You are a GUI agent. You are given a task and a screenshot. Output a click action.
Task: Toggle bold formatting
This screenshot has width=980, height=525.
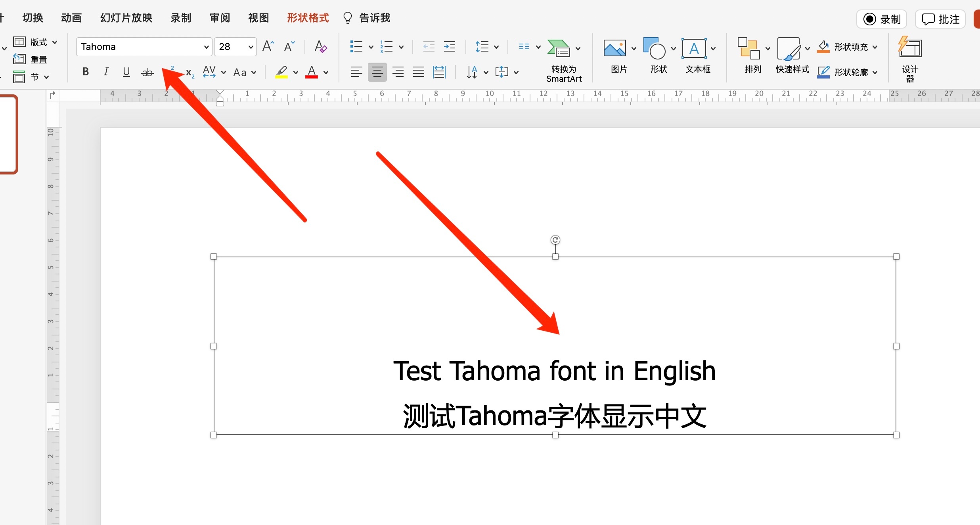pos(86,72)
